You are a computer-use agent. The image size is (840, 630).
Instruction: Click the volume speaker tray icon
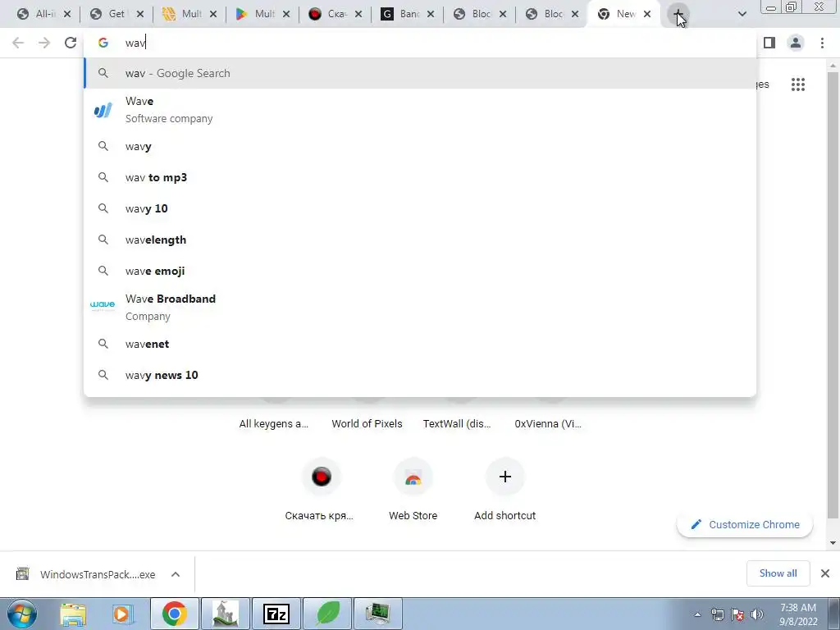[x=757, y=614]
